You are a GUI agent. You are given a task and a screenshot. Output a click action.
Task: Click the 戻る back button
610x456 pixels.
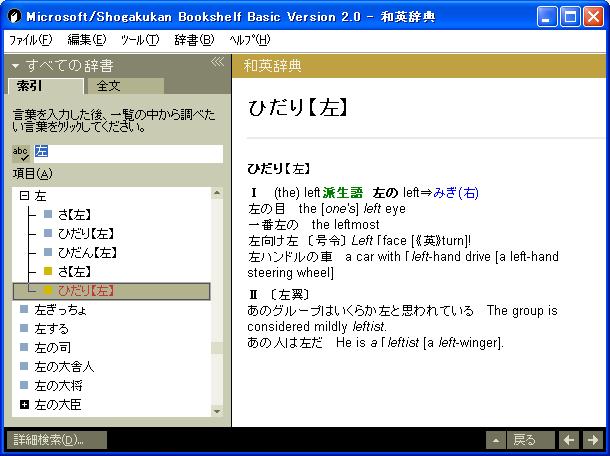click(530, 440)
